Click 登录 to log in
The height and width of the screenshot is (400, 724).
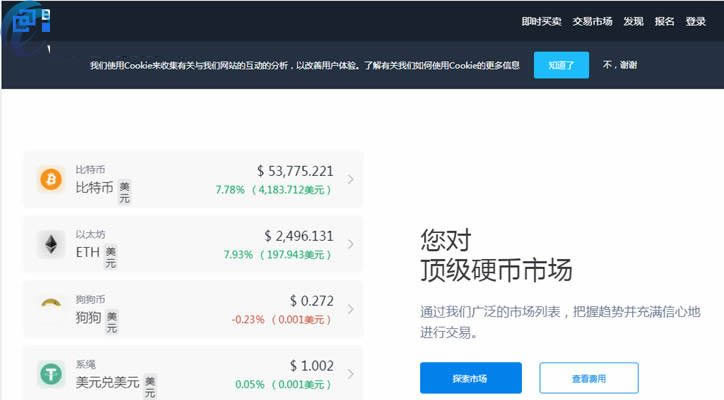point(696,21)
